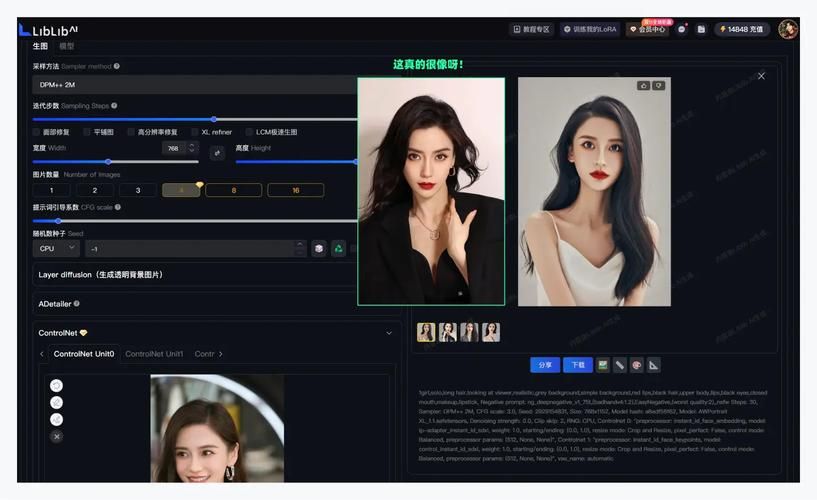Select 3 as number of images
This screenshot has height=500, width=817.
click(138, 190)
